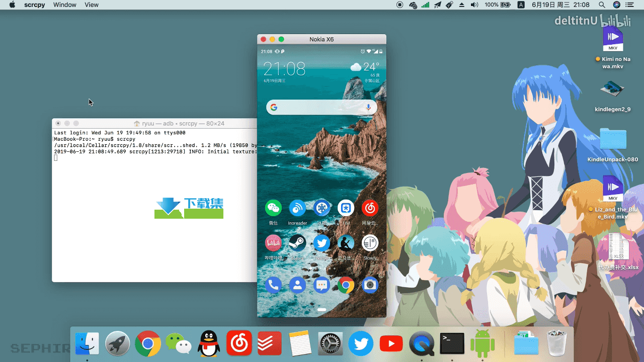Open the Amazon Kindle app on phone

pos(346,243)
